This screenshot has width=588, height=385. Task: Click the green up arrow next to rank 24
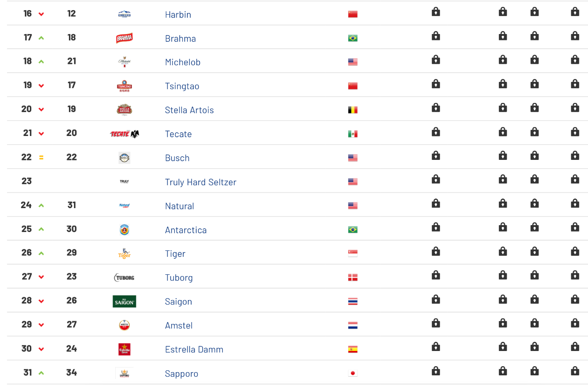click(x=41, y=205)
